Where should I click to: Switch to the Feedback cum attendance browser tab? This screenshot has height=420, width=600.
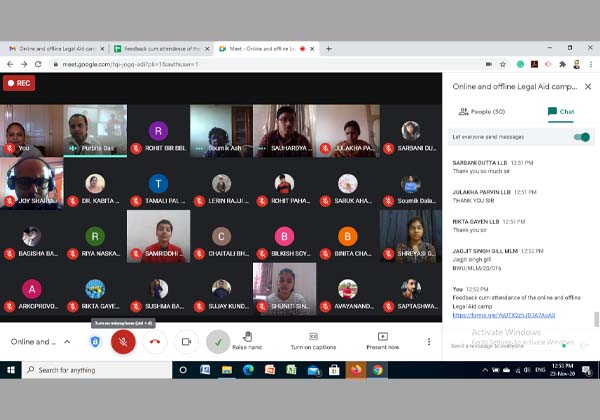click(160, 48)
